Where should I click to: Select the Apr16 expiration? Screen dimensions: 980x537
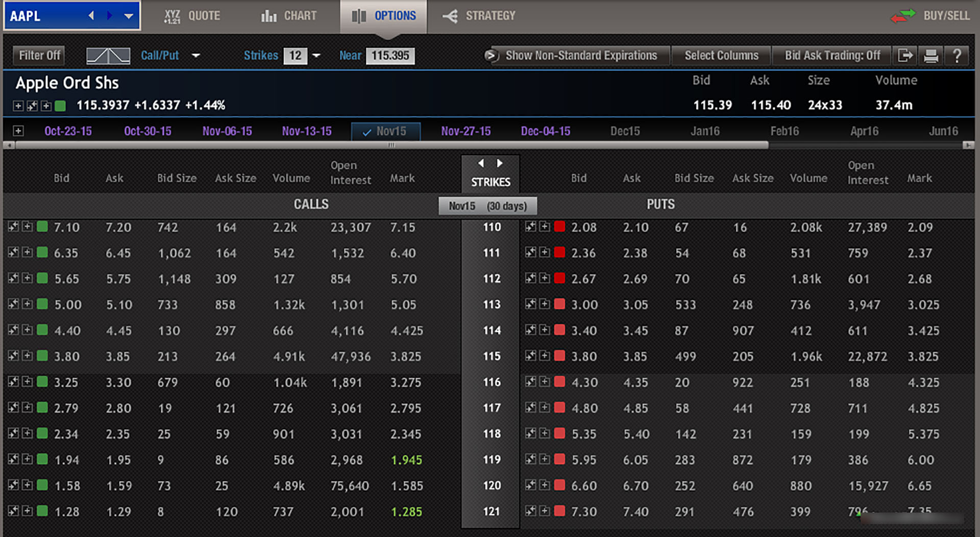tap(864, 131)
